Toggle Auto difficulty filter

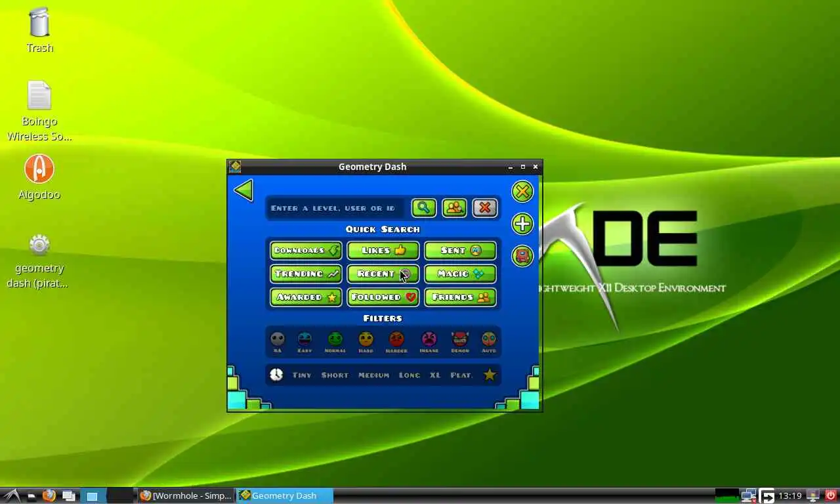tap(489, 341)
